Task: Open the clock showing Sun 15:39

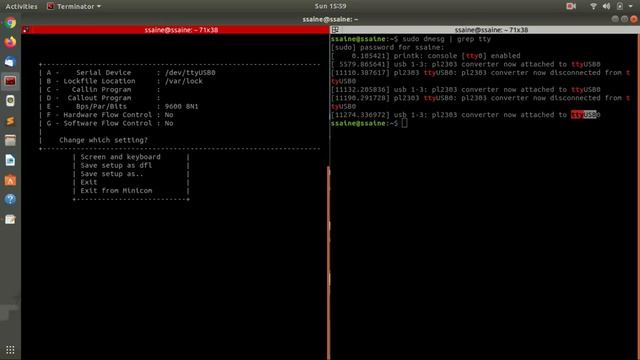Action: [x=330, y=6]
